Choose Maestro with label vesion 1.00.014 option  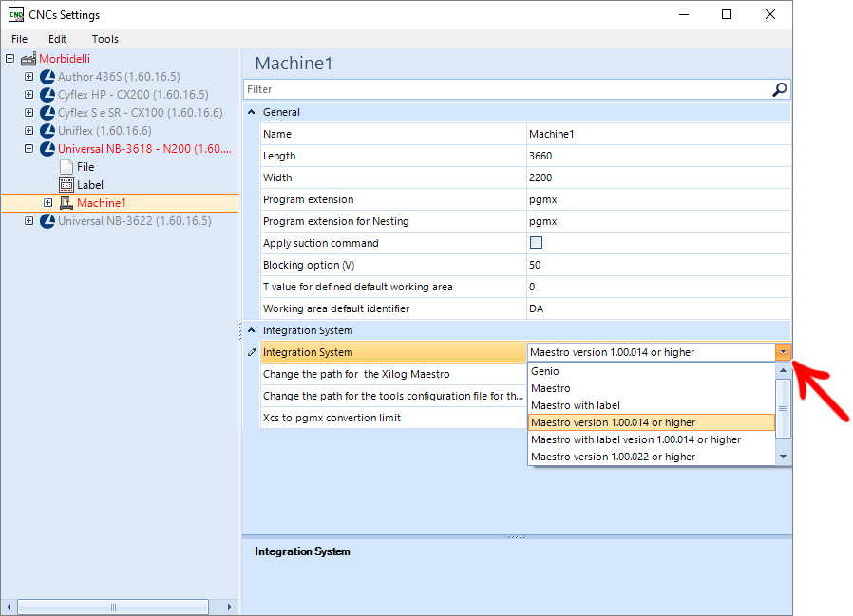tap(652, 439)
